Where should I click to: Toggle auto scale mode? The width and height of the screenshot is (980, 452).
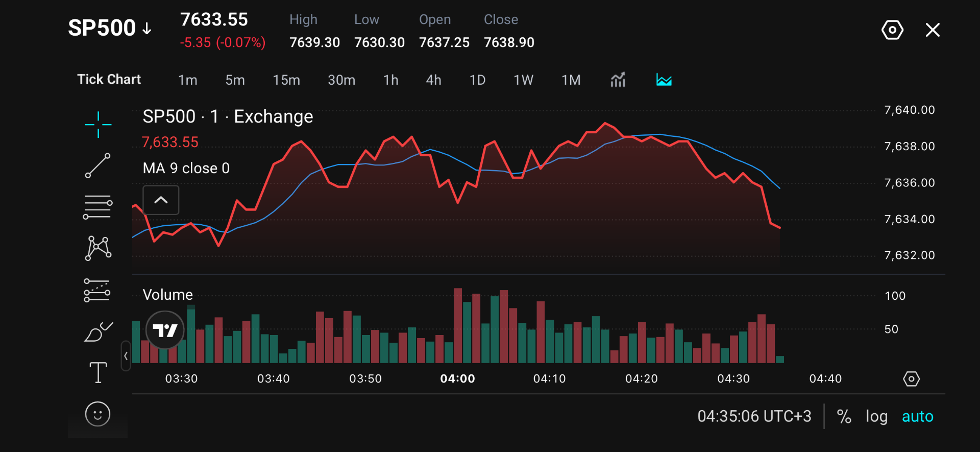point(917,416)
